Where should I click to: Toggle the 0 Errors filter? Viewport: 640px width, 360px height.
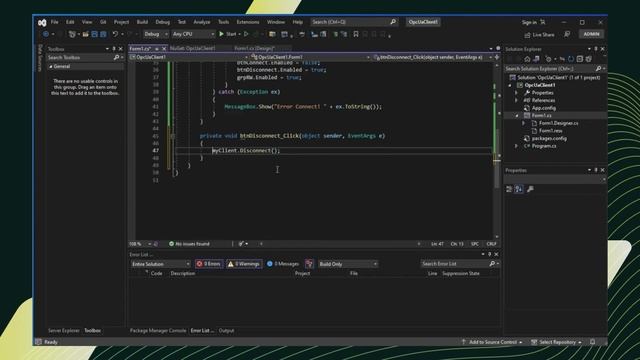pyautogui.click(x=209, y=264)
